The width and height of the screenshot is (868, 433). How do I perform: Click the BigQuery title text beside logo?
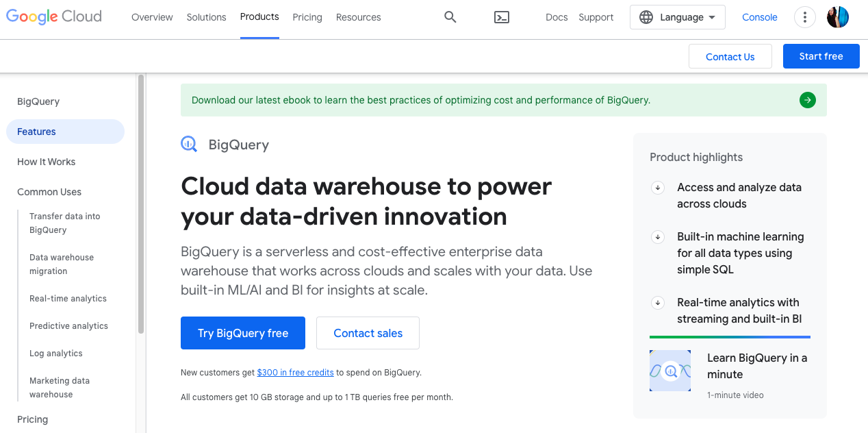[x=239, y=145]
